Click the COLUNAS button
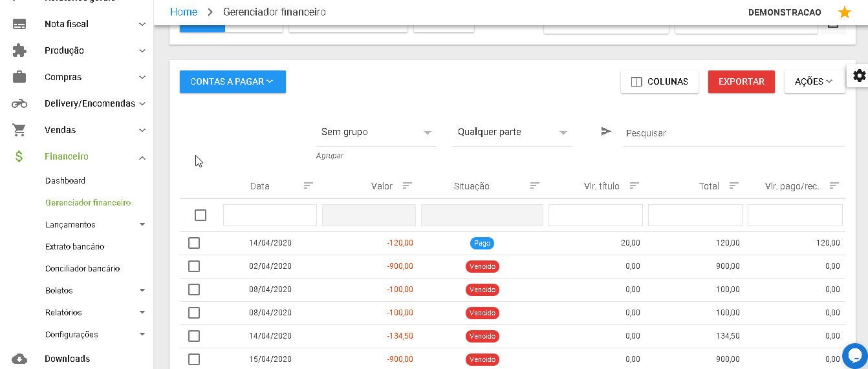This screenshot has width=868, height=369. tap(660, 82)
